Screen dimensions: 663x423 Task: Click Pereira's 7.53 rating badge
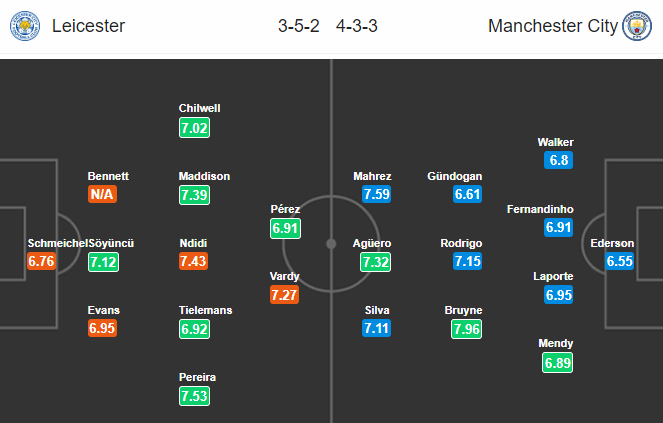(x=195, y=396)
